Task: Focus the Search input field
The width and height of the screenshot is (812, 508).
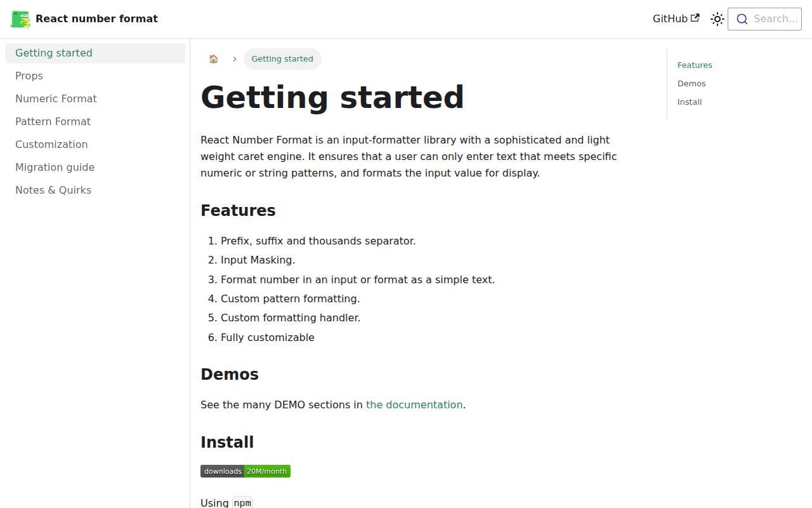Action: pyautogui.click(x=764, y=19)
